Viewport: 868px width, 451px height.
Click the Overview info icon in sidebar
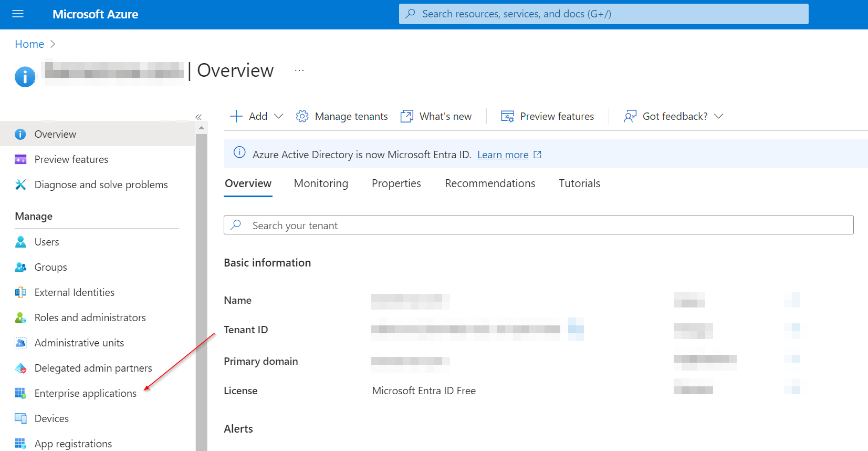[20, 134]
